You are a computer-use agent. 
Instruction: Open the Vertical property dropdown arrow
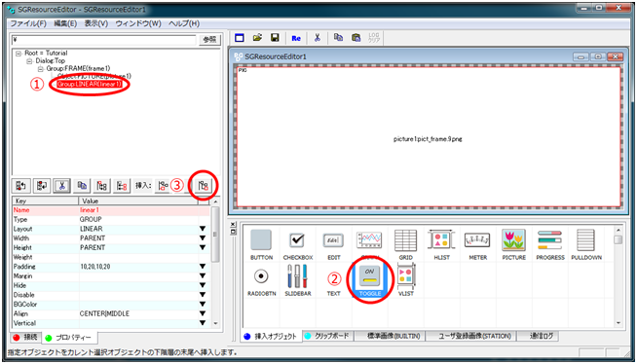point(203,323)
